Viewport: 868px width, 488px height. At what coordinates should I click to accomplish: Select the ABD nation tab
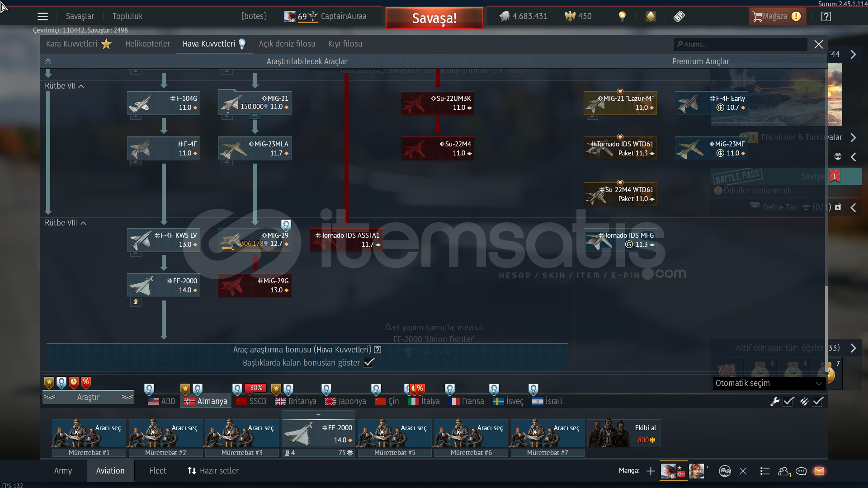point(161,401)
